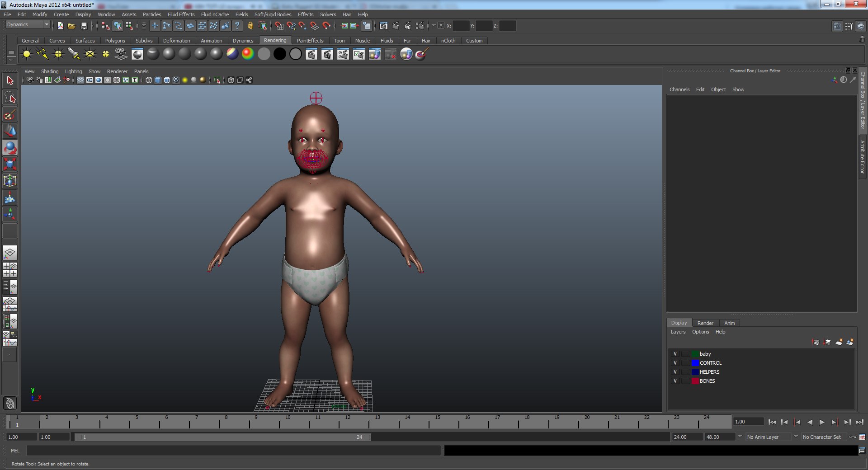Select the arrow Select tool in the toolbox
The height and width of the screenshot is (470, 868).
(10, 81)
